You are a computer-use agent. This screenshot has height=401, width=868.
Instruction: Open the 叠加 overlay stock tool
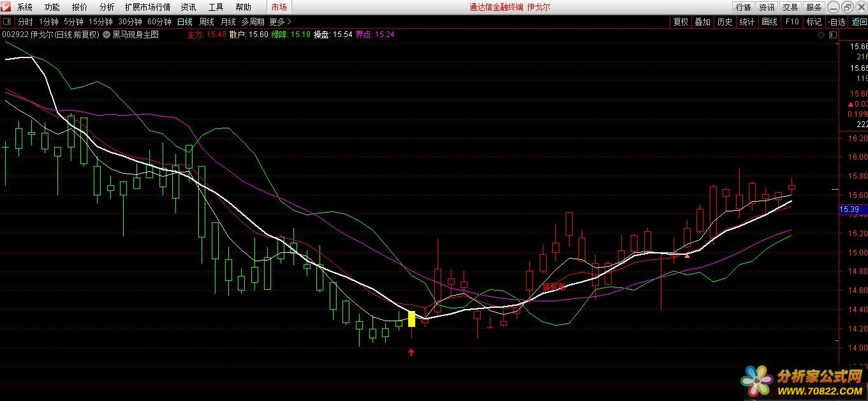click(x=702, y=21)
